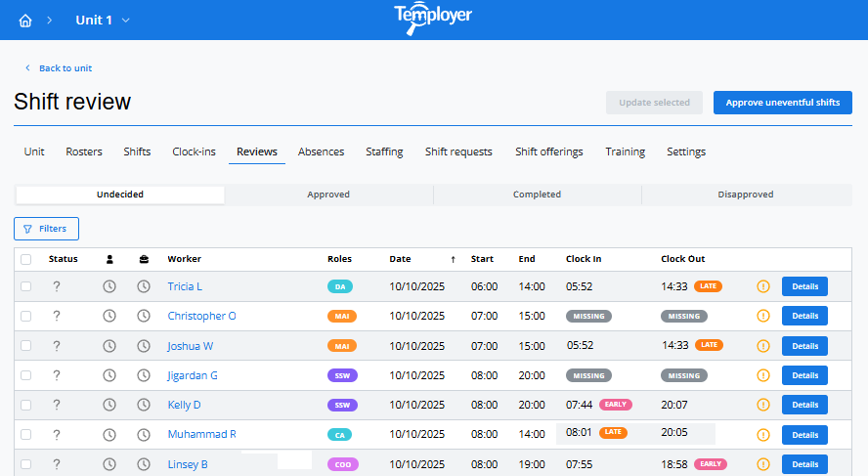Click the warning icon in Linsey B row
Screen dimensions: 868x476
763,464
